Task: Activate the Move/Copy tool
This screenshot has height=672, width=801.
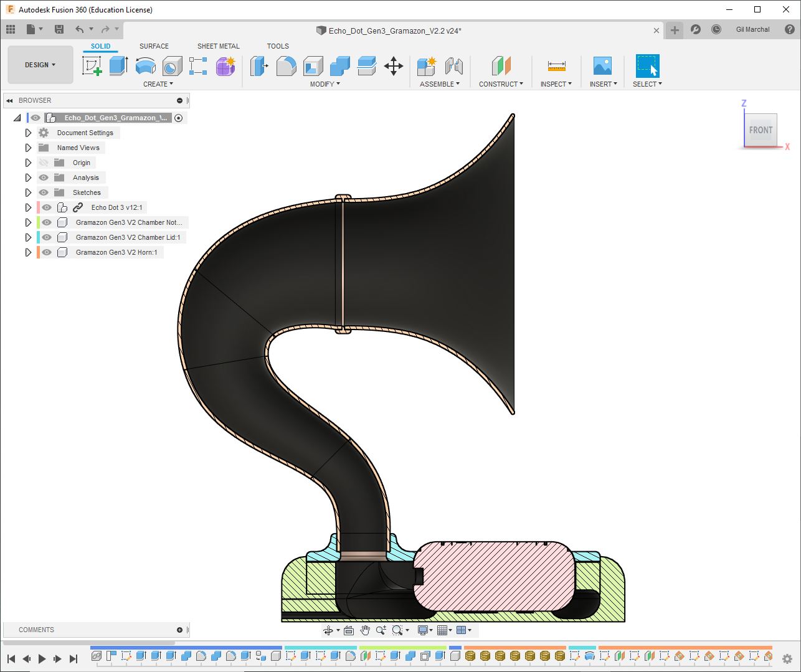Action: 394,65
